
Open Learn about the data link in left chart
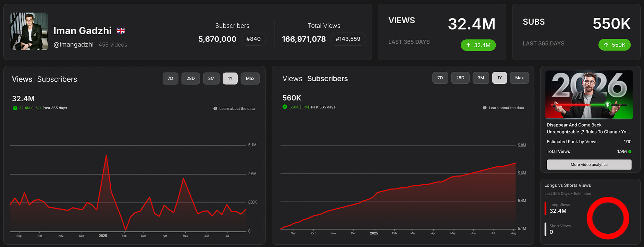237,109
